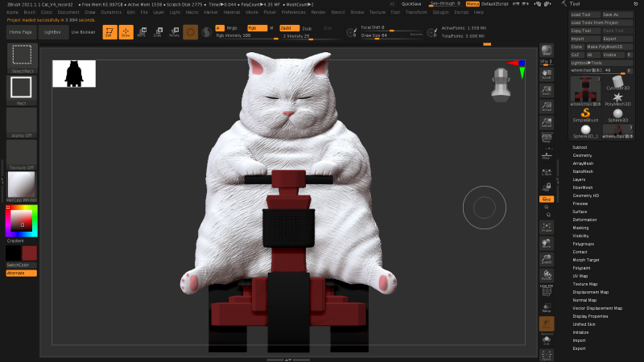Activate Edit mode button

(x=109, y=32)
